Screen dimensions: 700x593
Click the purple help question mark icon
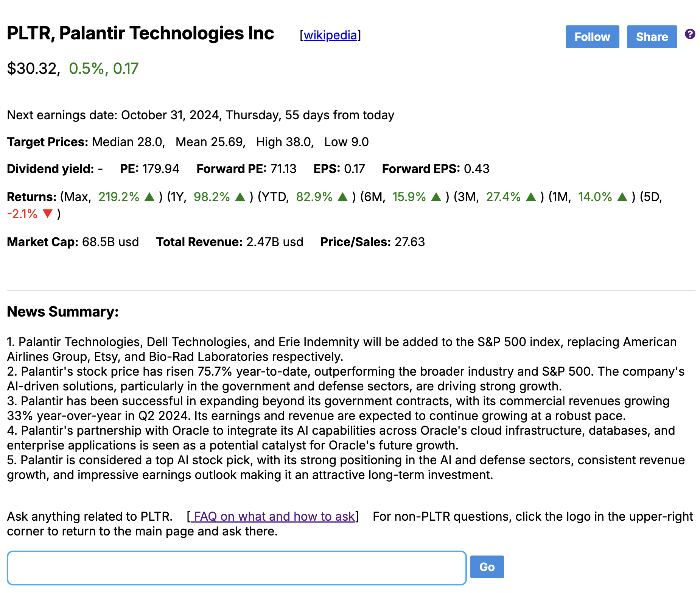[x=690, y=34]
